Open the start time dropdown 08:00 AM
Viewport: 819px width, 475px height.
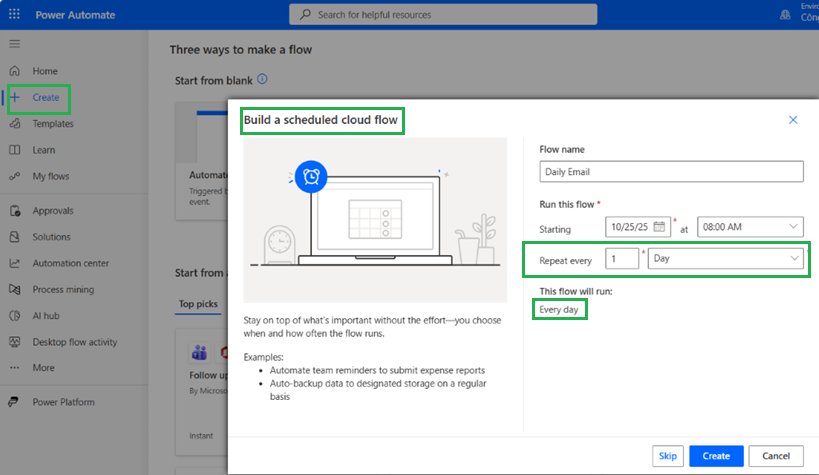tap(750, 227)
